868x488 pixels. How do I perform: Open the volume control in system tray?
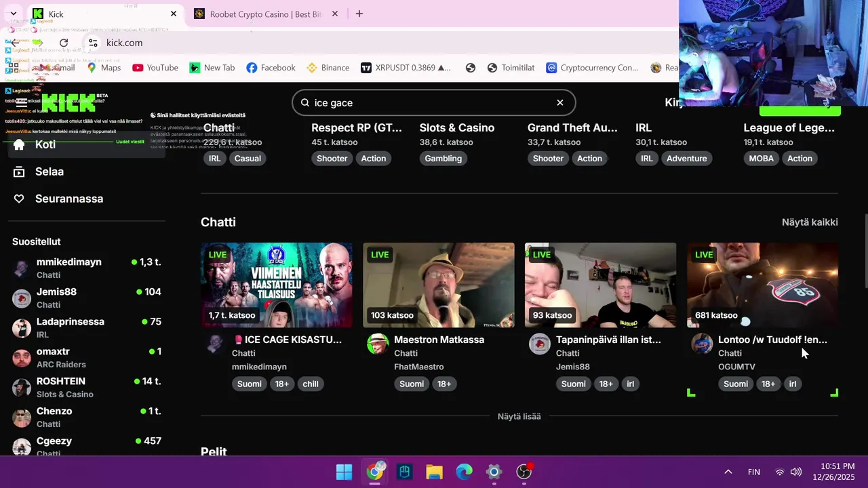796,472
